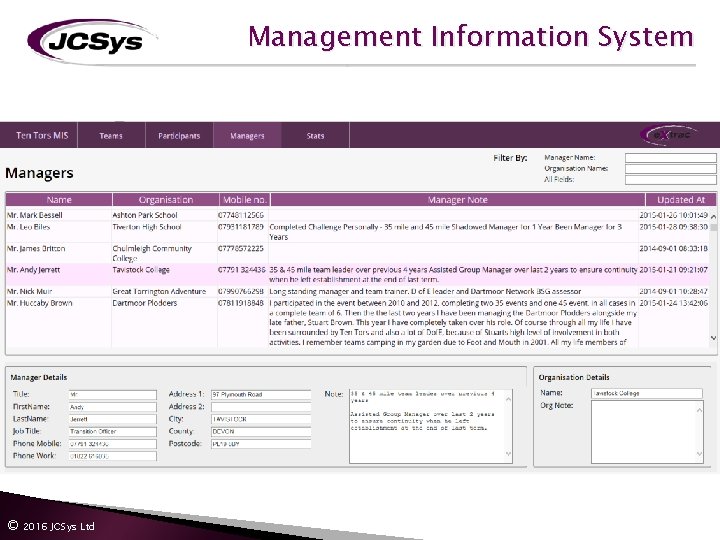The height and width of the screenshot is (540, 720).
Task: Click the organisation Name field
Action: click(x=647, y=394)
